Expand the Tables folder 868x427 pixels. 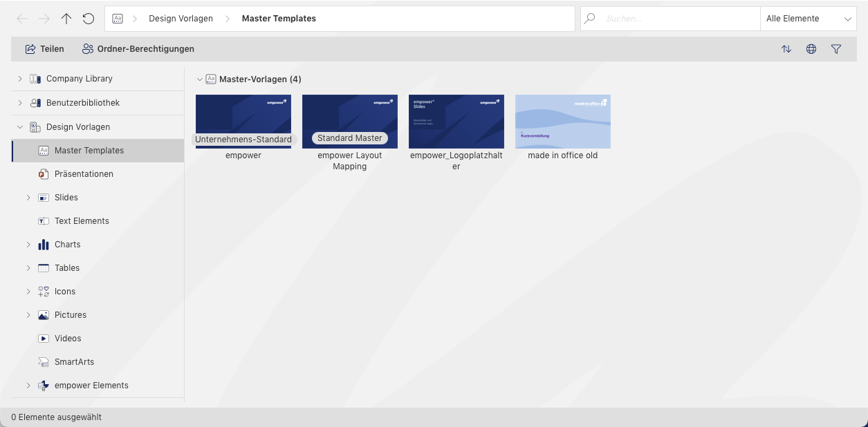[28, 268]
